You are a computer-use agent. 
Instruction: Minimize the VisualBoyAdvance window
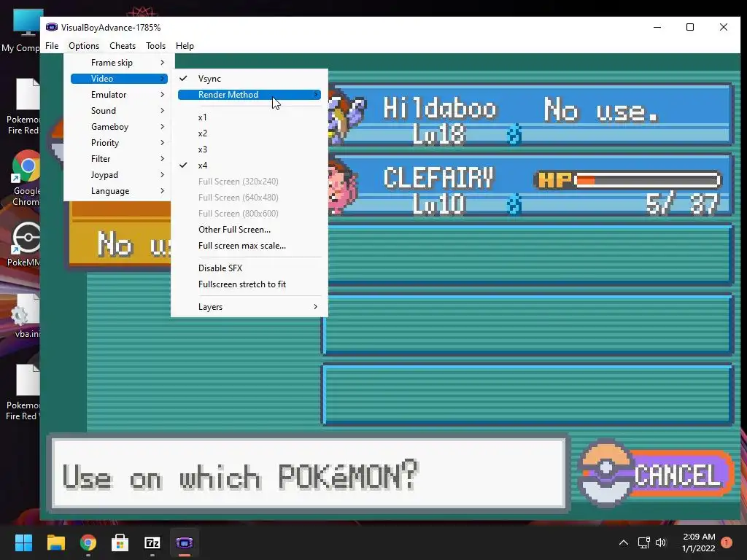coord(657,27)
